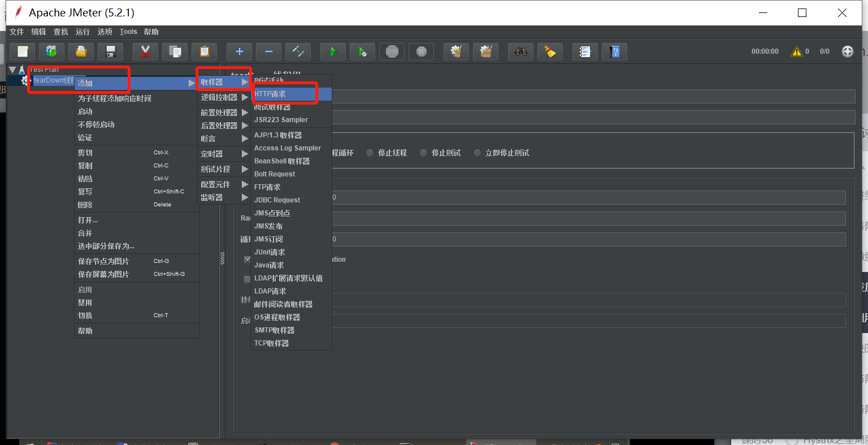
Task: Click the Test Plan flask icon in tree
Action: point(22,70)
